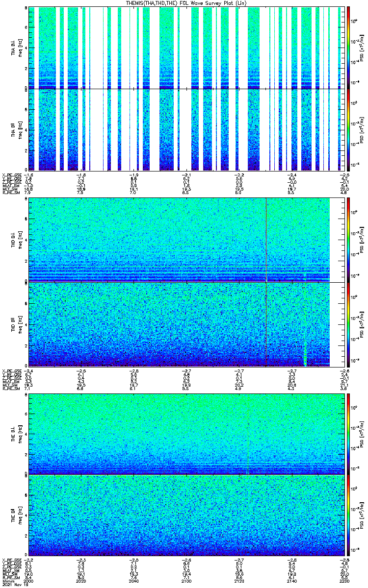Click the PSD [nT²/Hz] label of the THD B-parallel color bar

pyautogui.click(x=362, y=324)
